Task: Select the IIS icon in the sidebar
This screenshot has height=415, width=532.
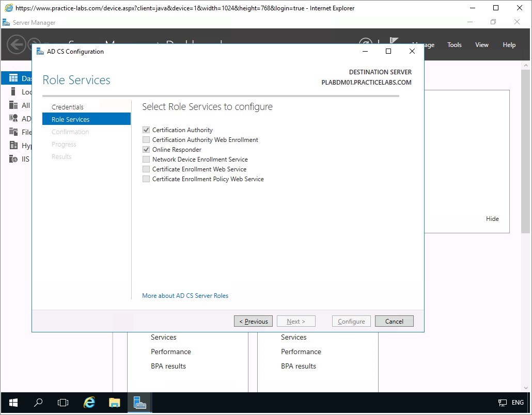Action: [x=13, y=158]
